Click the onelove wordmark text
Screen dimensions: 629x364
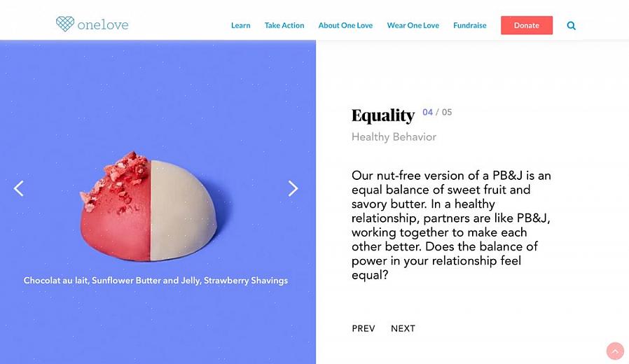tap(103, 25)
